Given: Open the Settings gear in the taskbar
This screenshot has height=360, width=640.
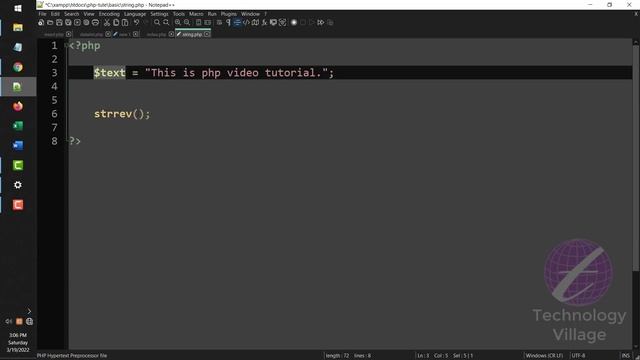Looking at the screenshot, I should click(18, 185).
